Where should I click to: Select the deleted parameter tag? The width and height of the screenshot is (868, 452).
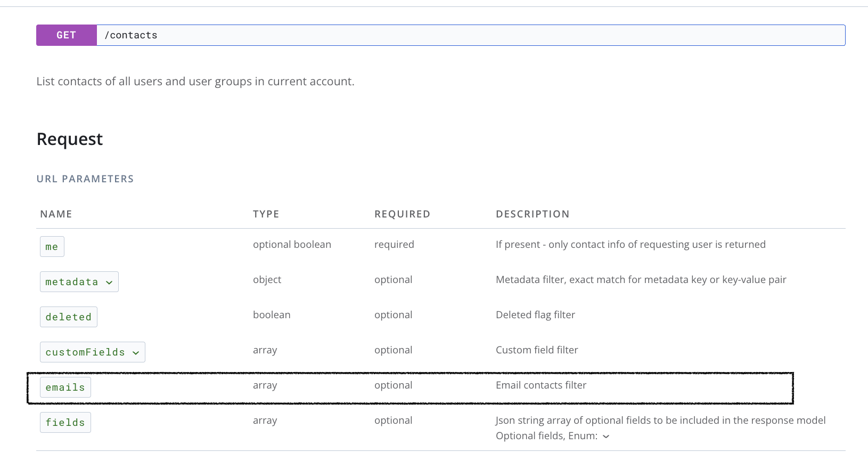point(69,317)
